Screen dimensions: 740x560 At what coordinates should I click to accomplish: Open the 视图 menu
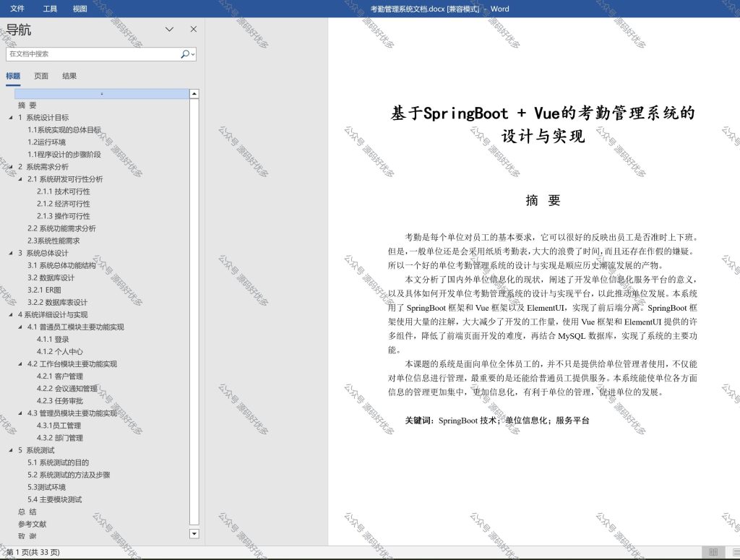(79, 9)
